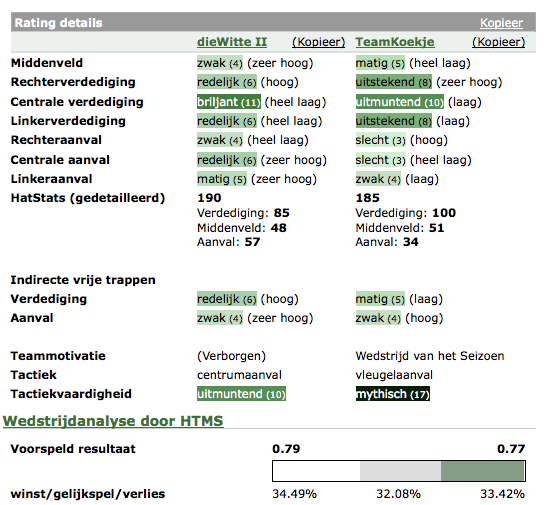Open Wedstrijdanalyse door HTMS link
This screenshot has width=545, height=505.
tap(113, 421)
